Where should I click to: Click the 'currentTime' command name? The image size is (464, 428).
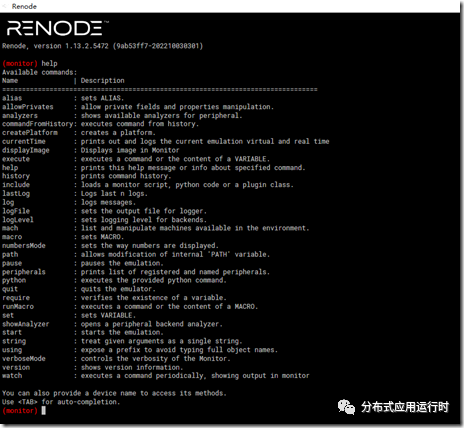24,141
